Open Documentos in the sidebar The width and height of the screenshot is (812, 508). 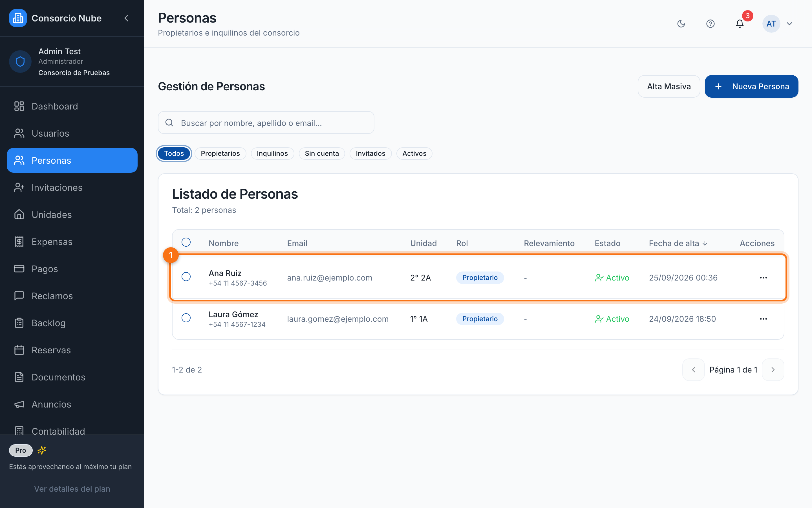(72, 377)
